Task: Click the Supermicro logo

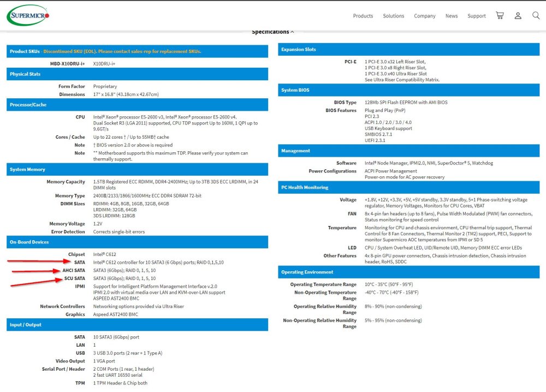Action: 28,15
